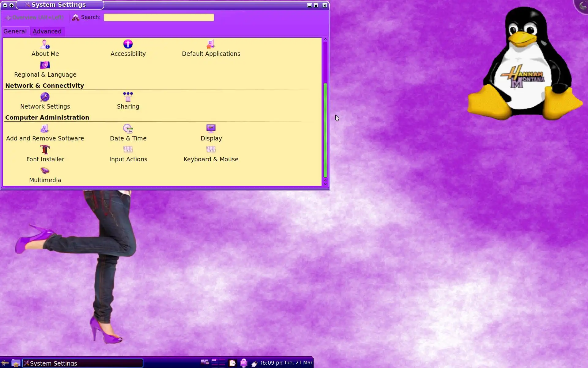The image size is (588, 368).
Task: Open Input Actions settings
Action: pyautogui.click(x=128, y=154)
